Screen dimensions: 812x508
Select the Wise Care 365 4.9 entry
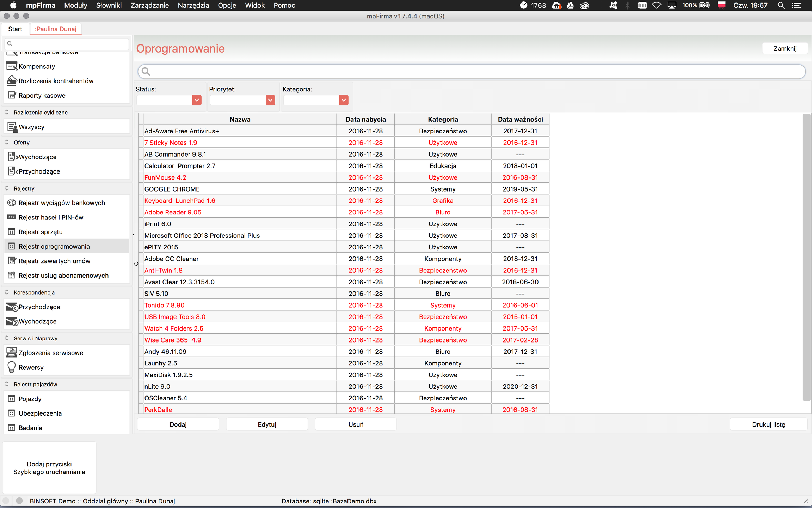click(x=344, y=340)
